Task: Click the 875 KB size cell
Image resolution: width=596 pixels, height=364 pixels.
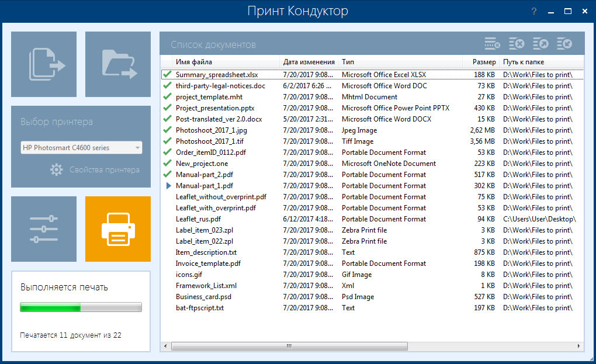Action: 484,252
